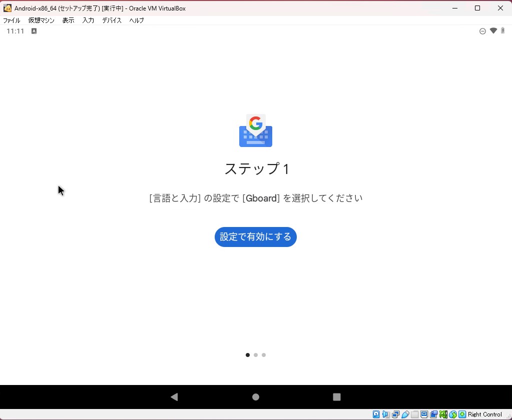Maximize the VirtualBox window

(477, 8)
